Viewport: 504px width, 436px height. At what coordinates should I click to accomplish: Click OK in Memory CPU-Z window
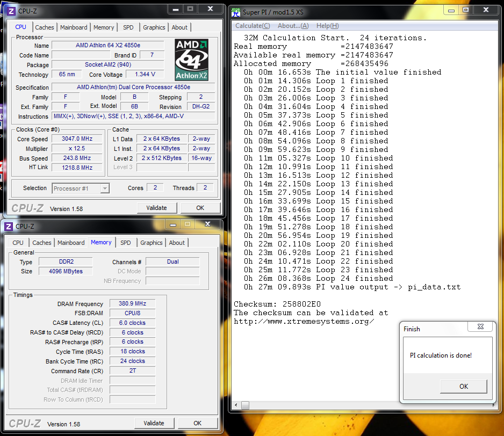pos(198,423)
